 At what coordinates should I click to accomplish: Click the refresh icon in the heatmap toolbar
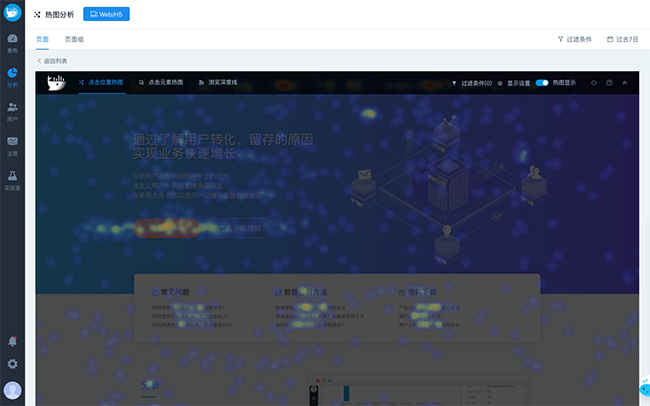[x=594, y=83]
